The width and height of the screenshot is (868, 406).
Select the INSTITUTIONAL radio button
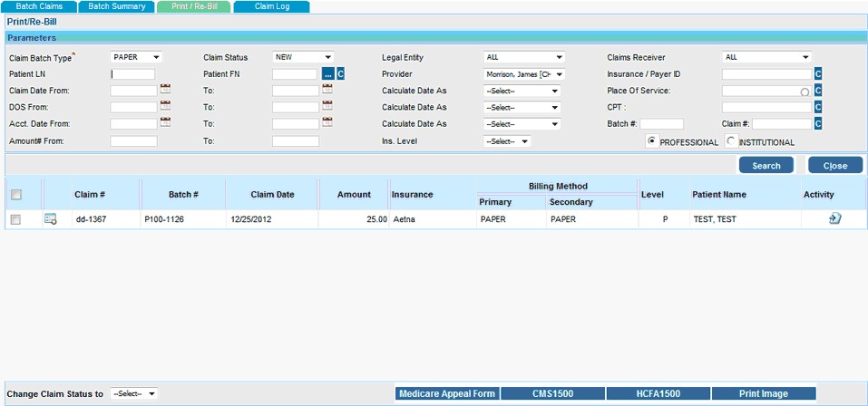click(x=731, y=140)
